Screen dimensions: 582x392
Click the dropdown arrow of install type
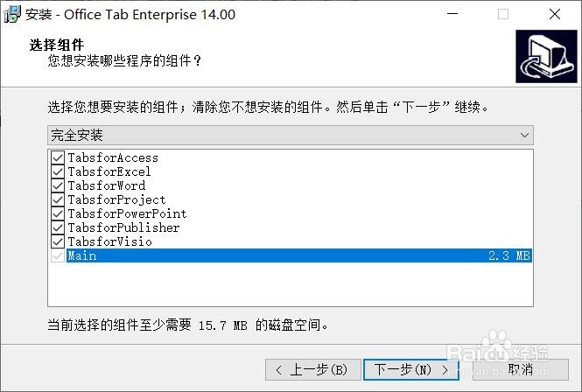point(524,136)
